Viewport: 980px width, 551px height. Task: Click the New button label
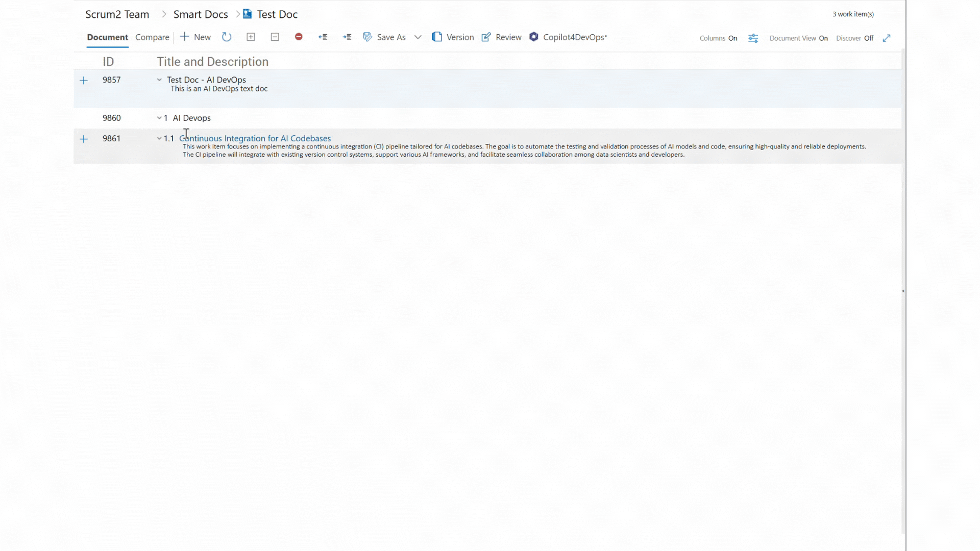pos(202,37)
